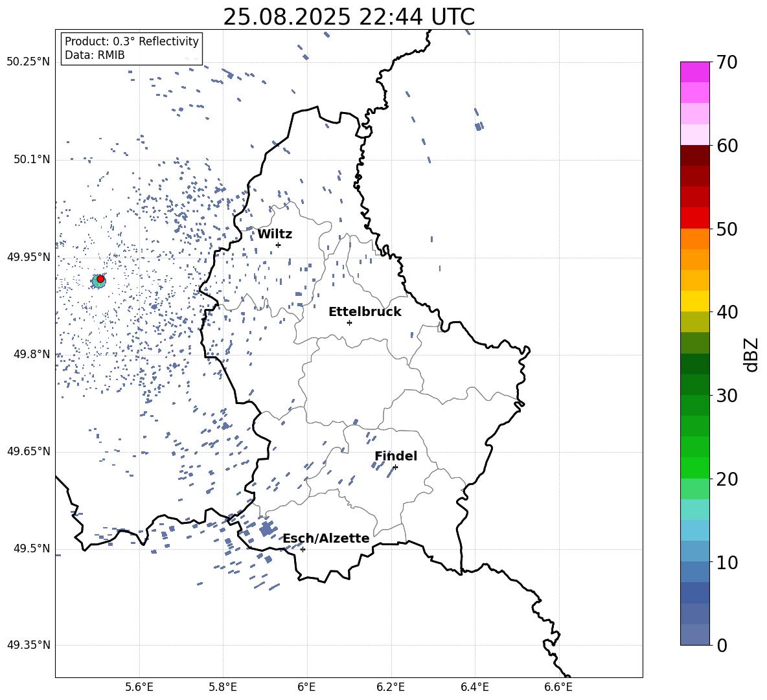Click the Esch/Alzette city label
The width and height of the screenshot is (767, 700).
point(326,538)
